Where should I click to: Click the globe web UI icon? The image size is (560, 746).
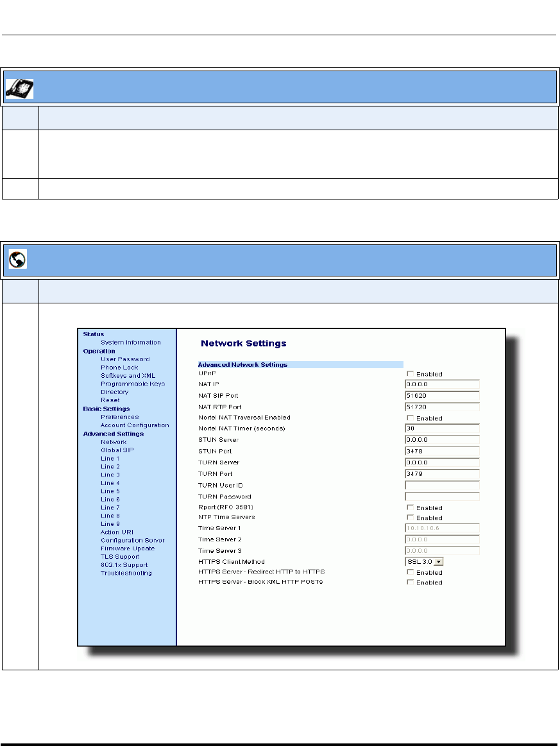pyautogui.click(x=17, y=259)
